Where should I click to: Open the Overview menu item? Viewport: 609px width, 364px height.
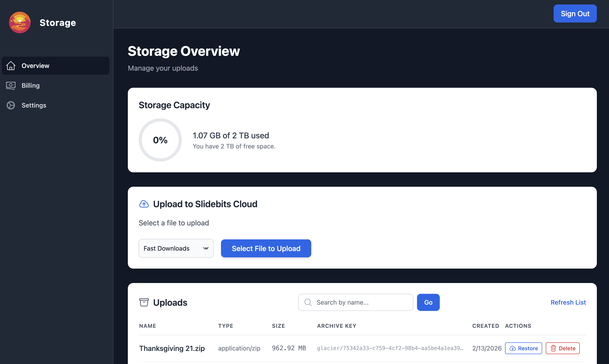point(56,66)
